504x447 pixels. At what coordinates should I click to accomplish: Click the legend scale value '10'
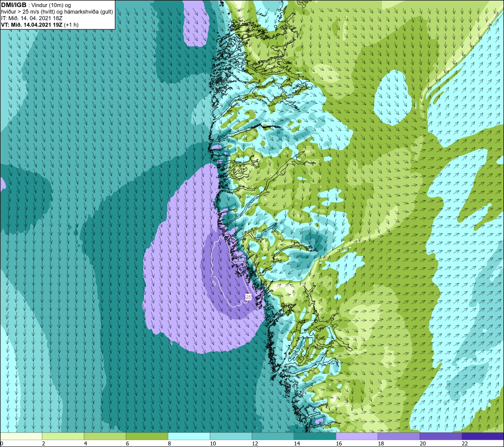coord(213,444)
